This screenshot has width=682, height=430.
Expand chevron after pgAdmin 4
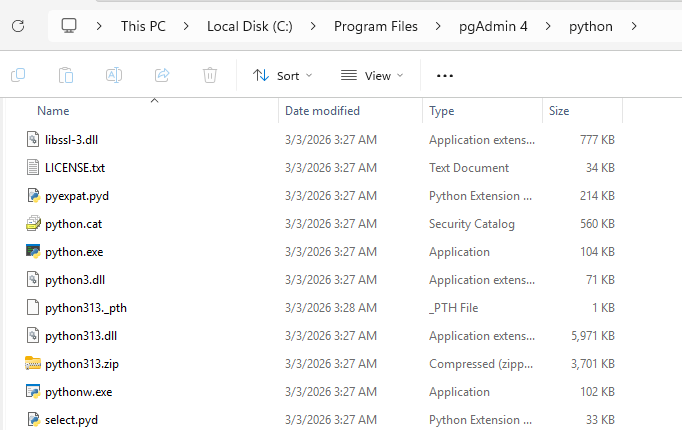(x=548, y=26)
